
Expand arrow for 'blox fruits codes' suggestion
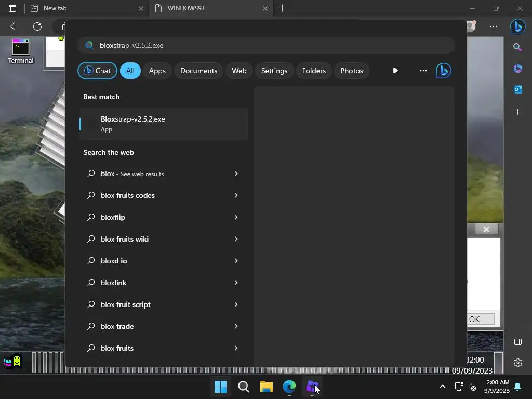coord(236,195)
